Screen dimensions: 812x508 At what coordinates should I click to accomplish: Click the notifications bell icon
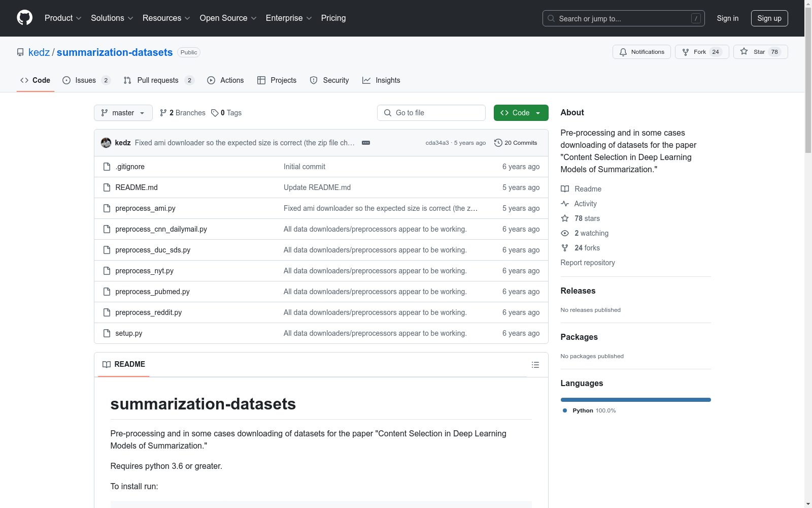623,52
